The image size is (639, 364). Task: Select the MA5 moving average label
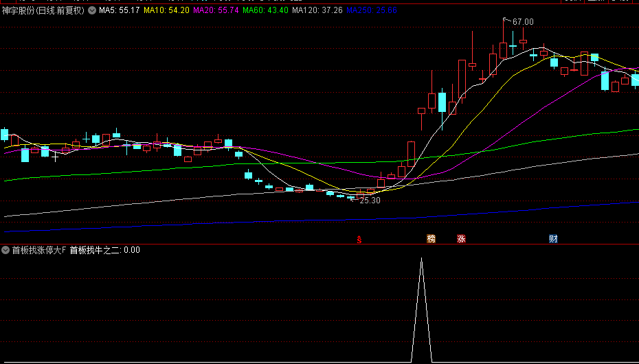pos(120,11)
